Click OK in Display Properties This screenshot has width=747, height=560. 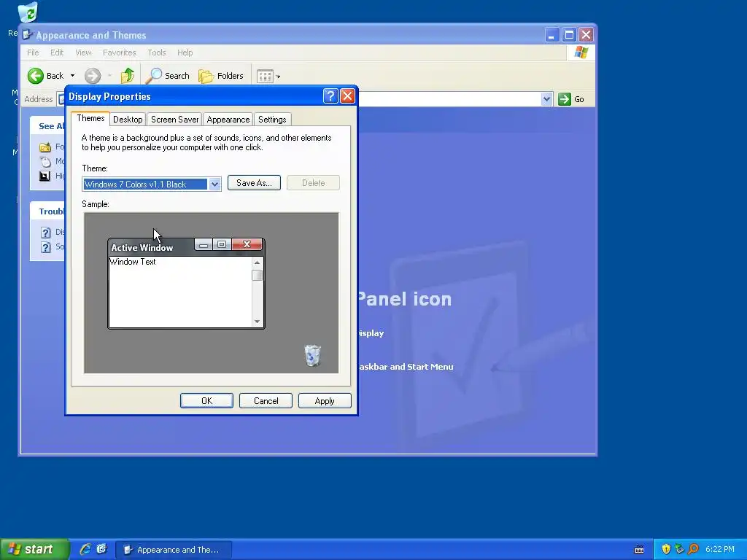coord(206,401)
